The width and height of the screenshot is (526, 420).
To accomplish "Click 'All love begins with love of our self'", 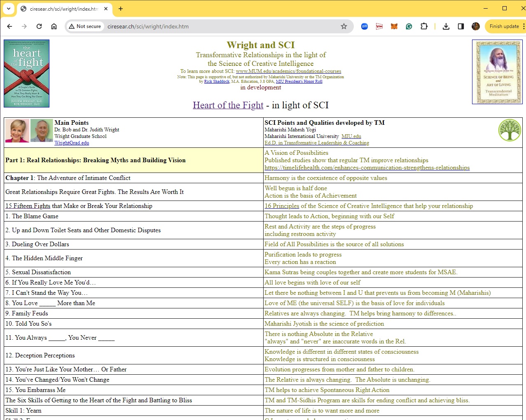I will 312,282.
